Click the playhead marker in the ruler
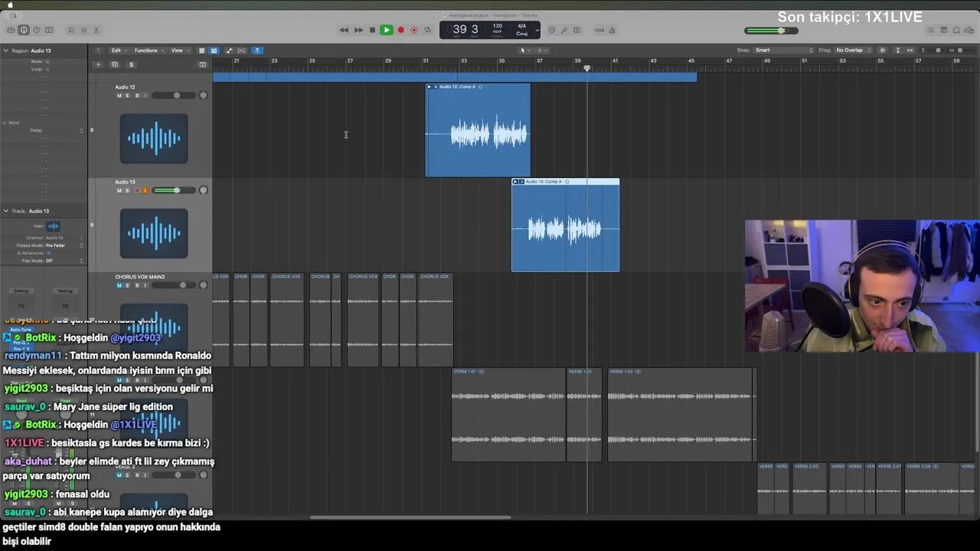Image resolution: width=980 pixels, height=551 pixels. tap(587, 69)
